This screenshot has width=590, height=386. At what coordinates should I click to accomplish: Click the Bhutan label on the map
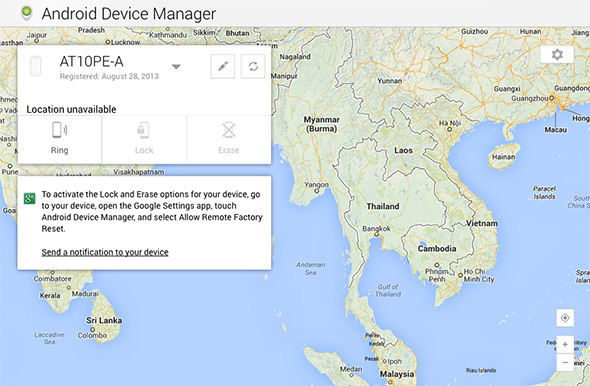tap(237, 33)
